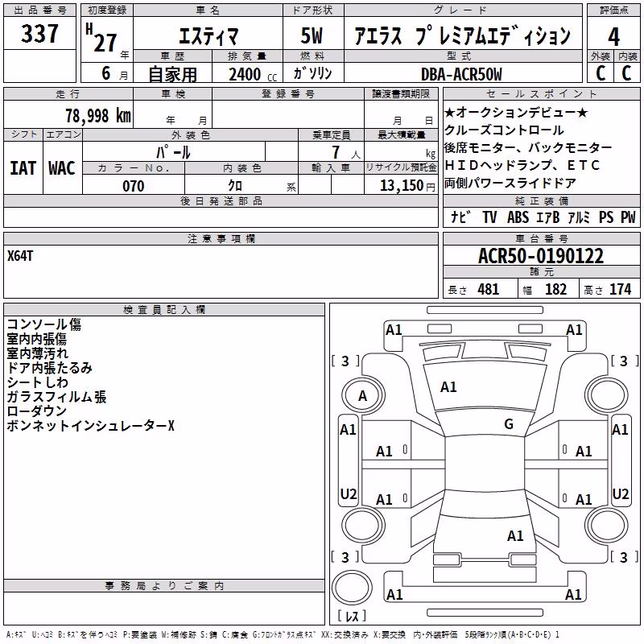Click inspector note ローダウン
Screen dimensions: 644x644
pyautogui.click(x=36, y=411)
